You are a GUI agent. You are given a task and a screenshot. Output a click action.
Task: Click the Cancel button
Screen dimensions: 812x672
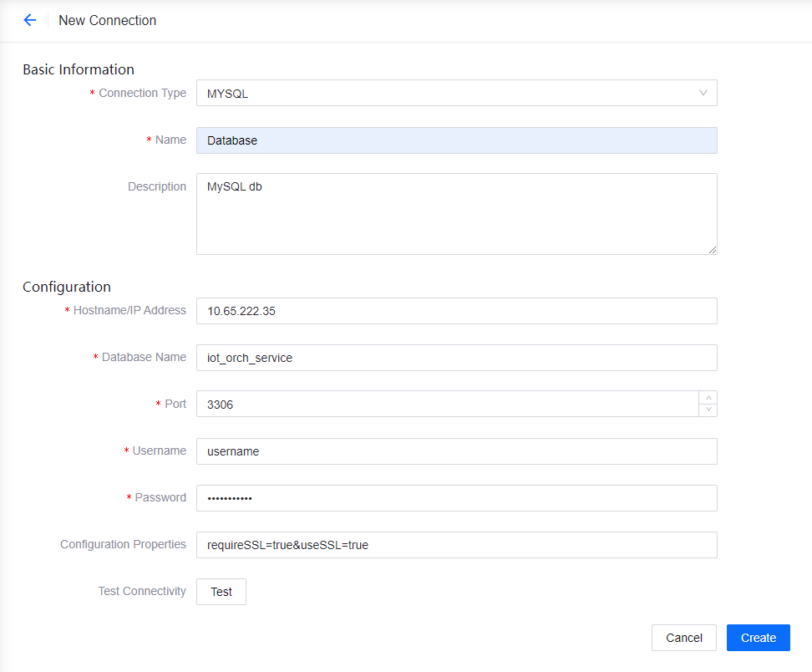(683, 637)
